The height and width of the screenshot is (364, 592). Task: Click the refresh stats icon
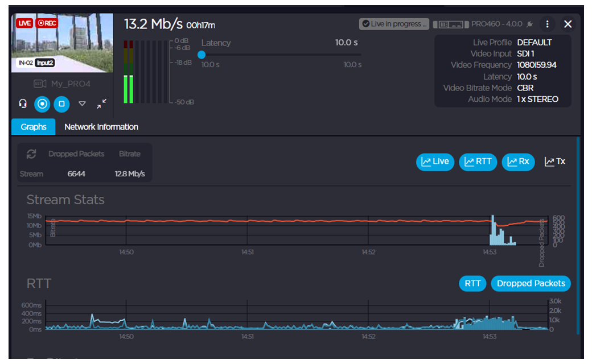click(x=31, y=154)
